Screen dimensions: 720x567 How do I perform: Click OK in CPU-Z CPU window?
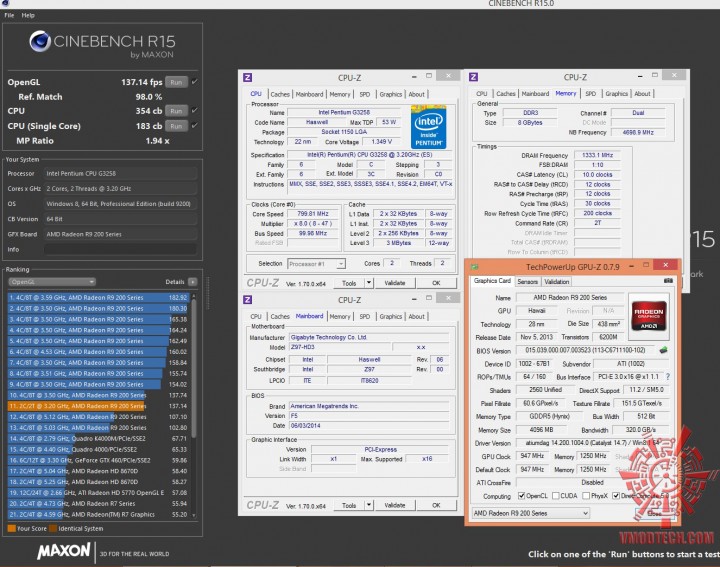[436, 283]
